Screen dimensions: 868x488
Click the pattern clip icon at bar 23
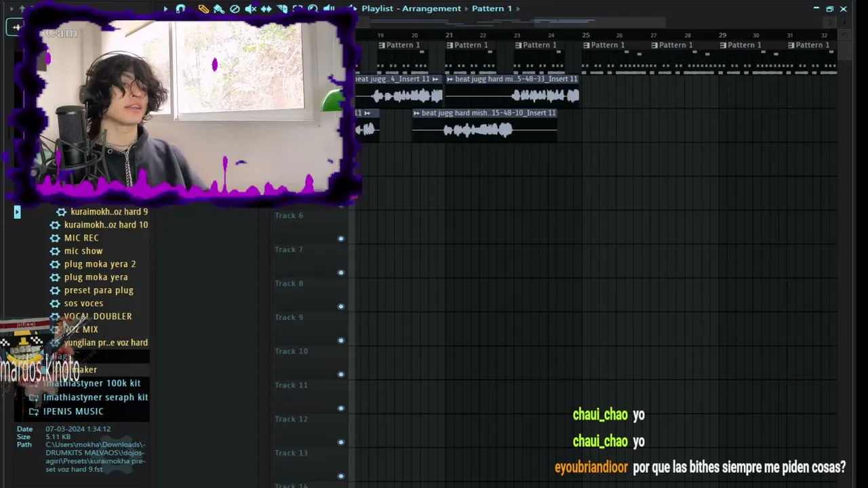click(519, 45)
